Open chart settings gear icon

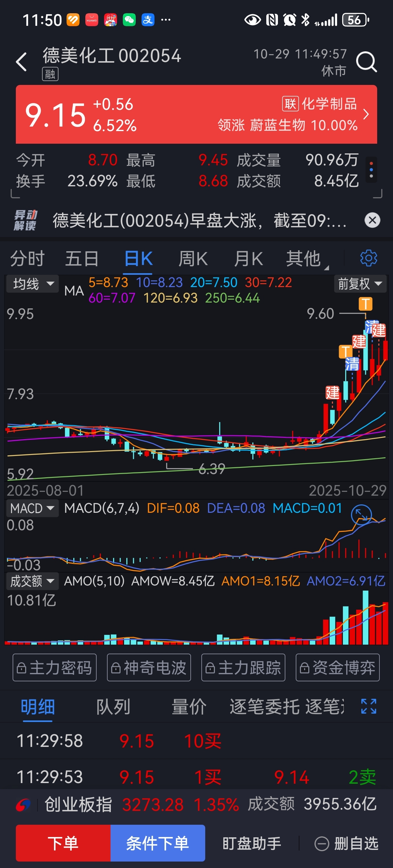click(x=369, y=258)
